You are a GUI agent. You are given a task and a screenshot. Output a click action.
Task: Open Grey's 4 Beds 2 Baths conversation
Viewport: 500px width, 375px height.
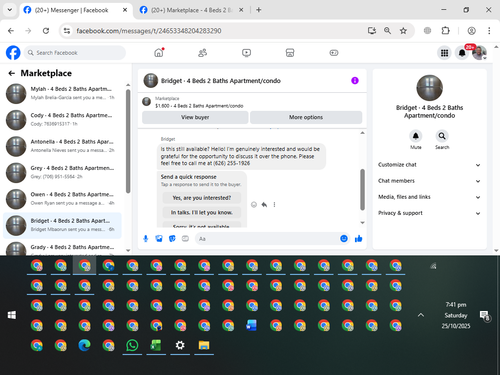click(62, 172)
